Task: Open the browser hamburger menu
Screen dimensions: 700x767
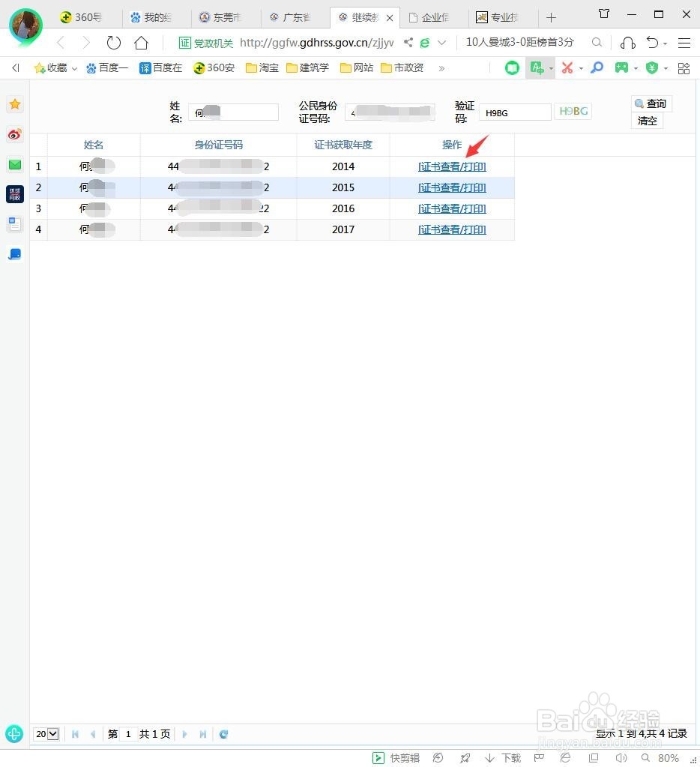Action: pyautogui.click(x=684, y=43)
